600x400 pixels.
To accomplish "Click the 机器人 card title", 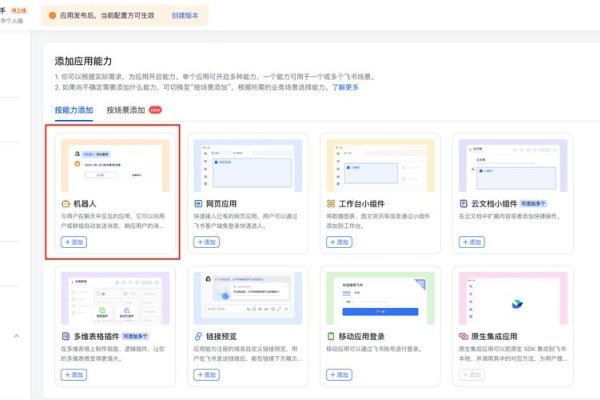I will point(85,204).
